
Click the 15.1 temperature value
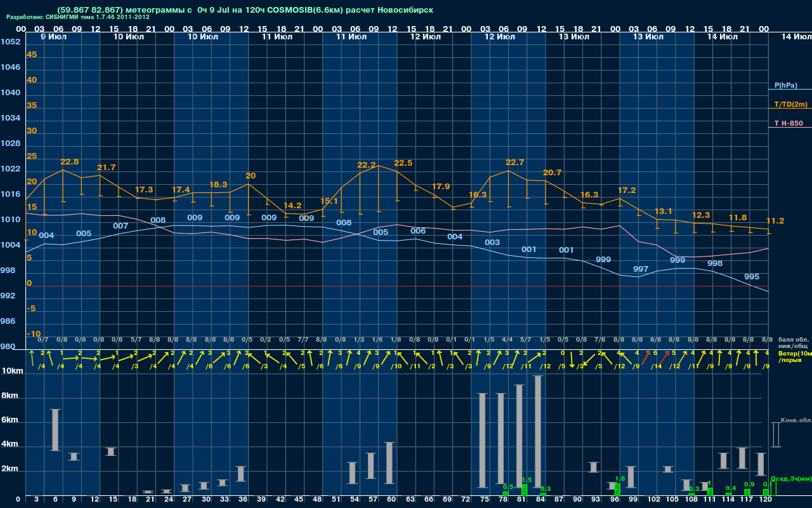click(329, 201)
